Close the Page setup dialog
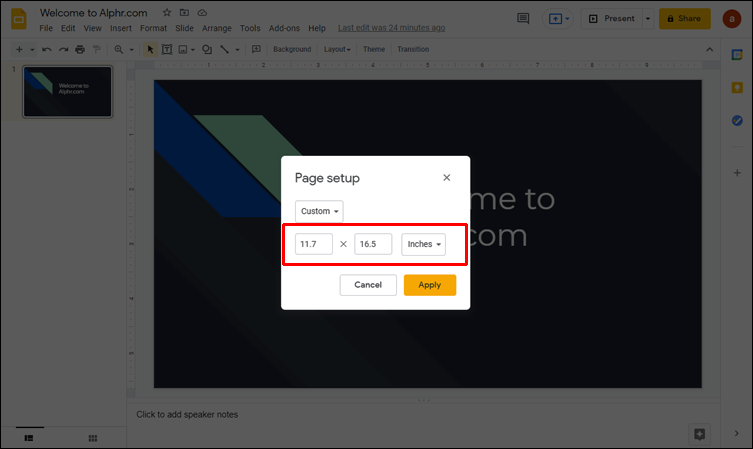Image resolution: width=753 pixels, height=449 pixels. tap(447, 178)
